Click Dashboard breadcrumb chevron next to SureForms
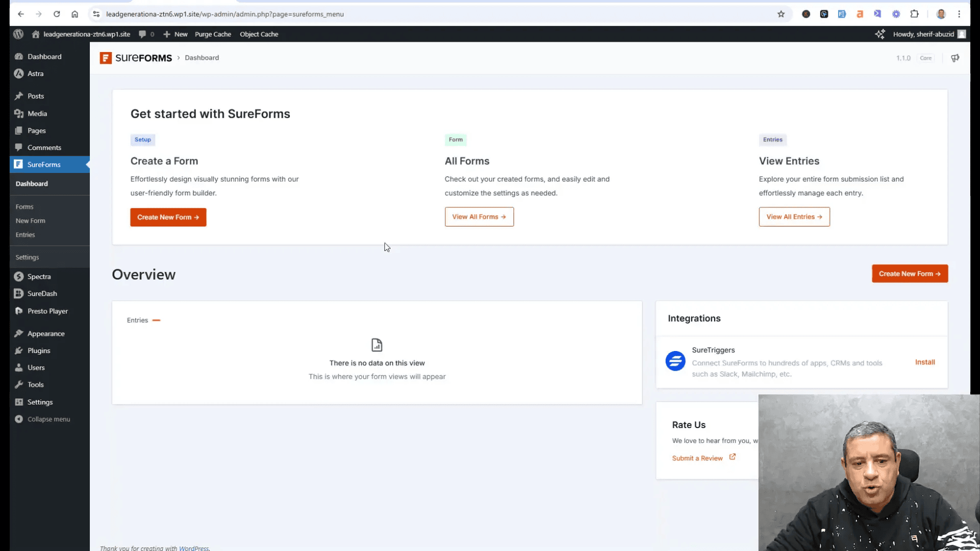The width and height of the screenshot is (980, 551). click(x=178, y=58)
